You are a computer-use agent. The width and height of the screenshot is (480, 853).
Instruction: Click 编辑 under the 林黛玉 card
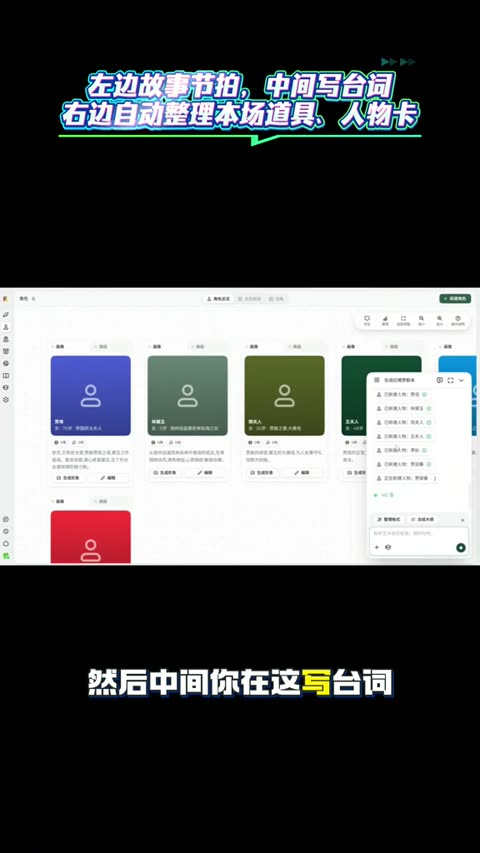coord(205,473)
